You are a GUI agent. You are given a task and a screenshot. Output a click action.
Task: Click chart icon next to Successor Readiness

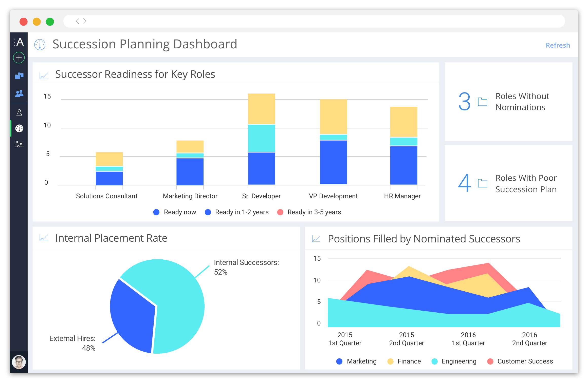pos(44,75)
